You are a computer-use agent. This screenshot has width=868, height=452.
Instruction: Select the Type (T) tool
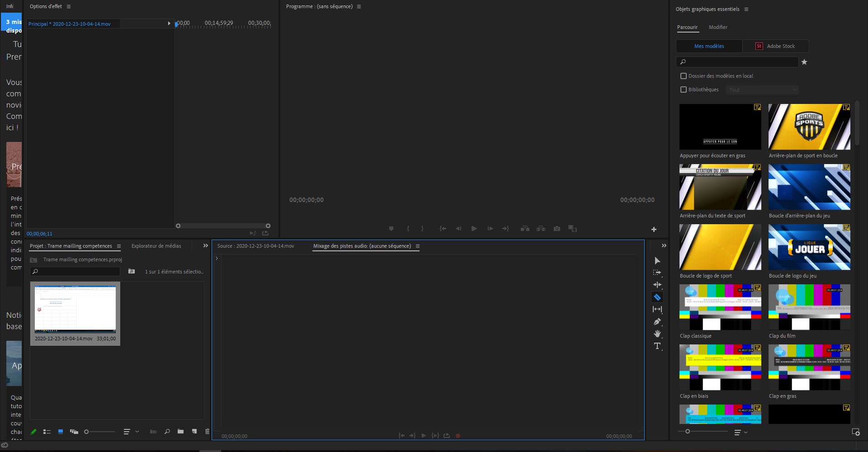tap(657, 346)
